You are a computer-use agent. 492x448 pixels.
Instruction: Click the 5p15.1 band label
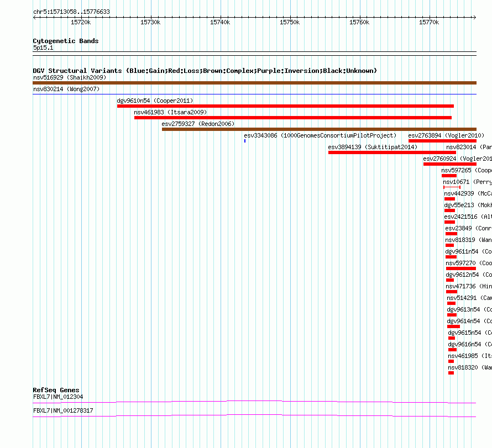[43, 48]
